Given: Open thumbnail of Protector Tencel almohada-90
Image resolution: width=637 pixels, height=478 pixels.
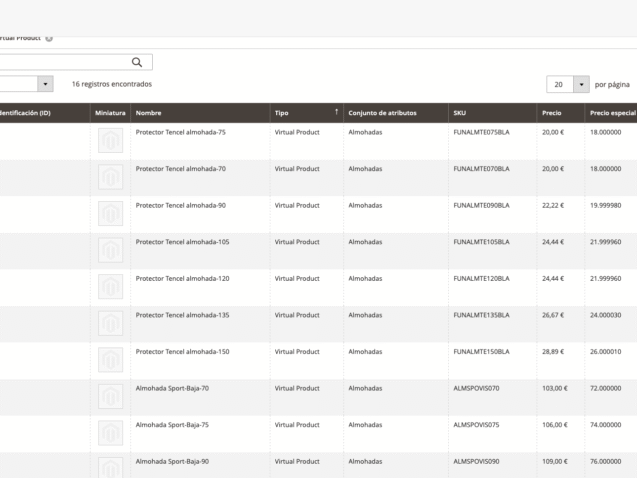Looking at the screenshot, I should click(x=110, y=214).
